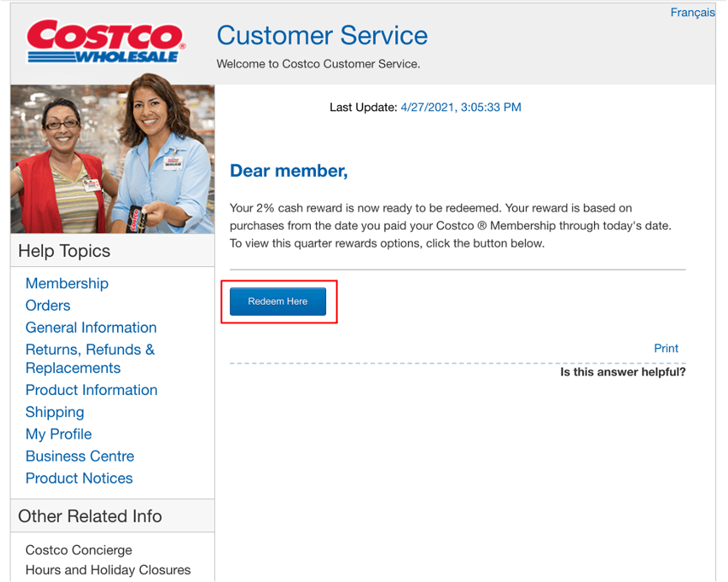Click the Print link
Screen dimensions: 728x582
pyautogui.click(x=666, y=348)
